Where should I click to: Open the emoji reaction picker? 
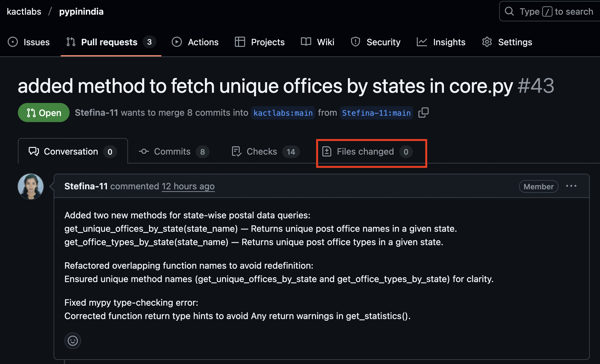(73, 341)
